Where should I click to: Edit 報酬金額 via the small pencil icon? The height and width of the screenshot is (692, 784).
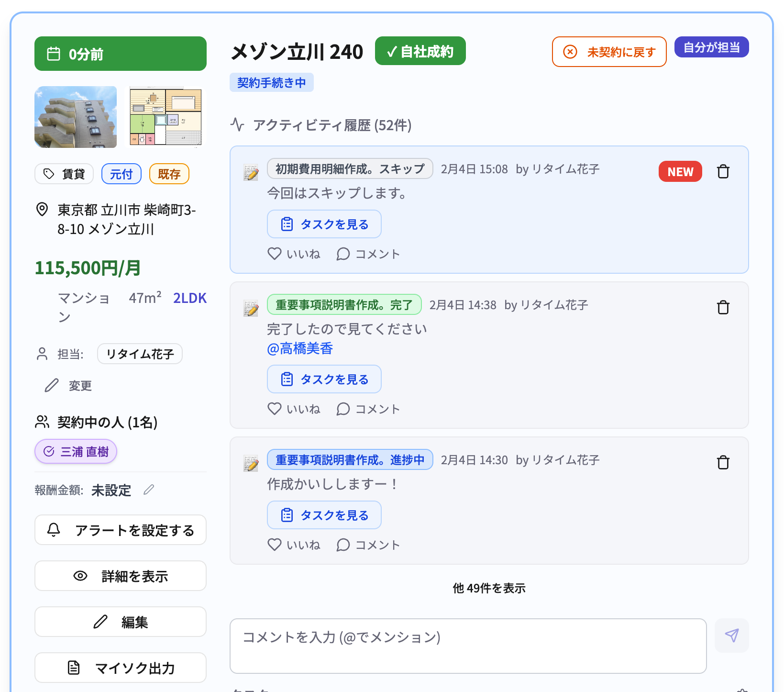point(149,490)
